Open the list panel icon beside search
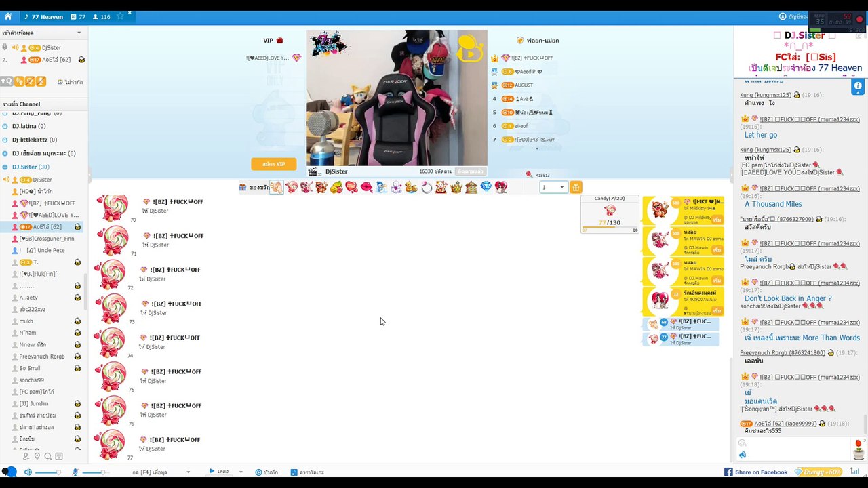The image size is (868, 488). pos(59,456)
